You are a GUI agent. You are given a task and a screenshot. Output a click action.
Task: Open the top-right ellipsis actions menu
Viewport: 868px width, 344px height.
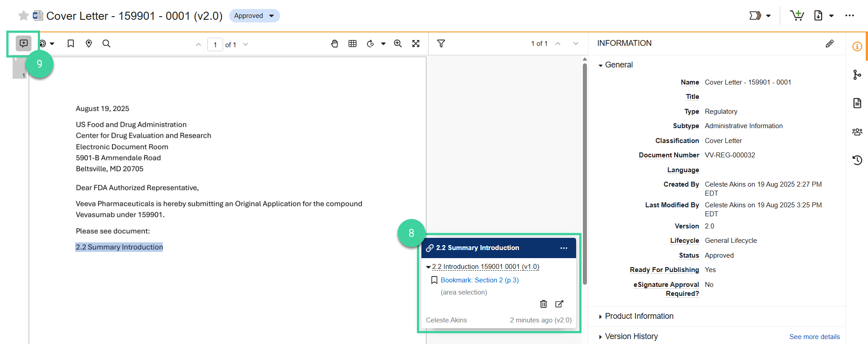point(850,16)
